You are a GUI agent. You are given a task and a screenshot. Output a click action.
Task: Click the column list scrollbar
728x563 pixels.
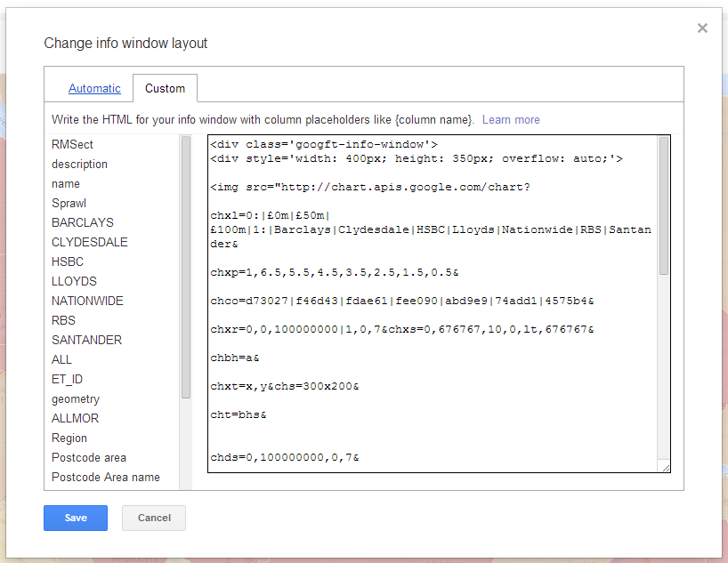pos(186,267)
